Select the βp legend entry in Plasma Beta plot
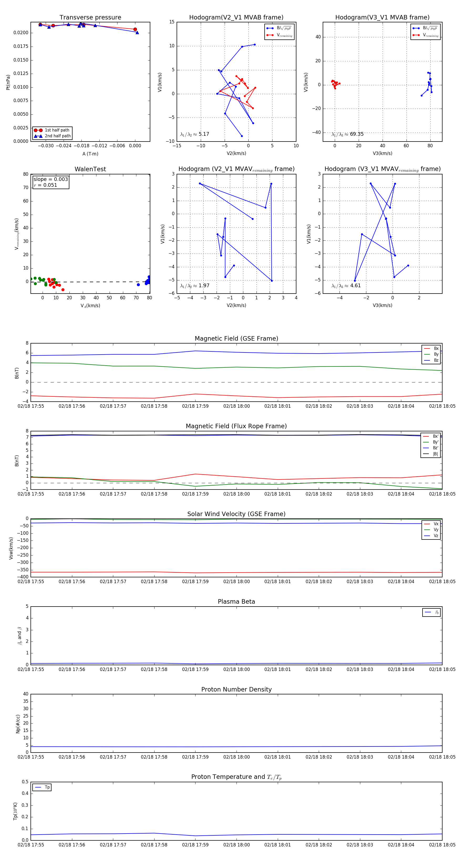 coord(431,612)
